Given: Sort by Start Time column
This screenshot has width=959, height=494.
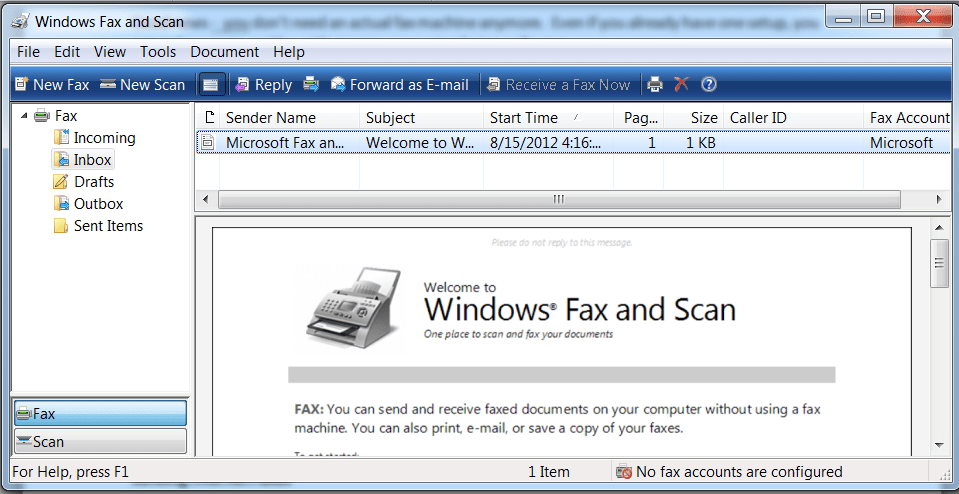Looking at the screenshot, I should (548, 117).
